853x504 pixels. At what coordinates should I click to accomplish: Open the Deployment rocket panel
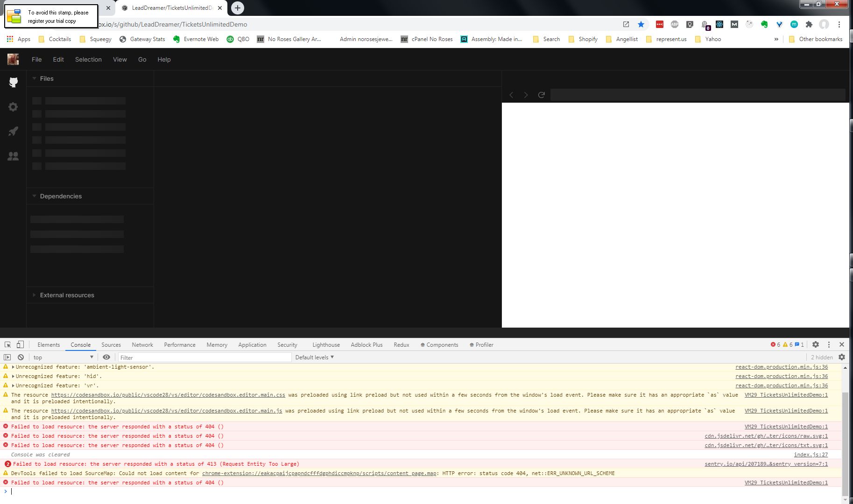pyautogui.click(x=13, y=131)
